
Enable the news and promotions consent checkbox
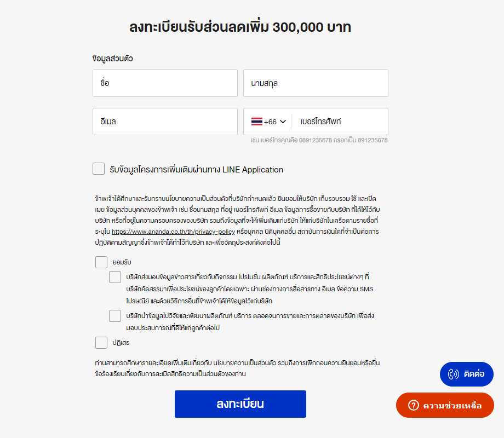114,277
